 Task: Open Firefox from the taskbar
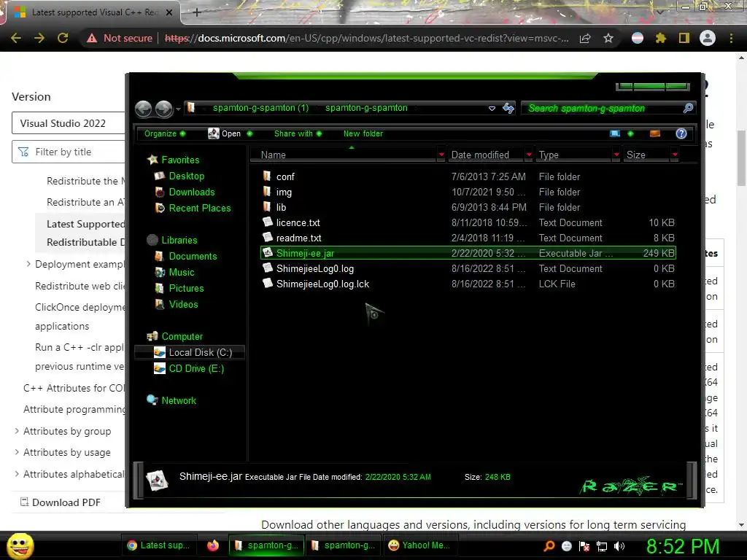[213, 545]
